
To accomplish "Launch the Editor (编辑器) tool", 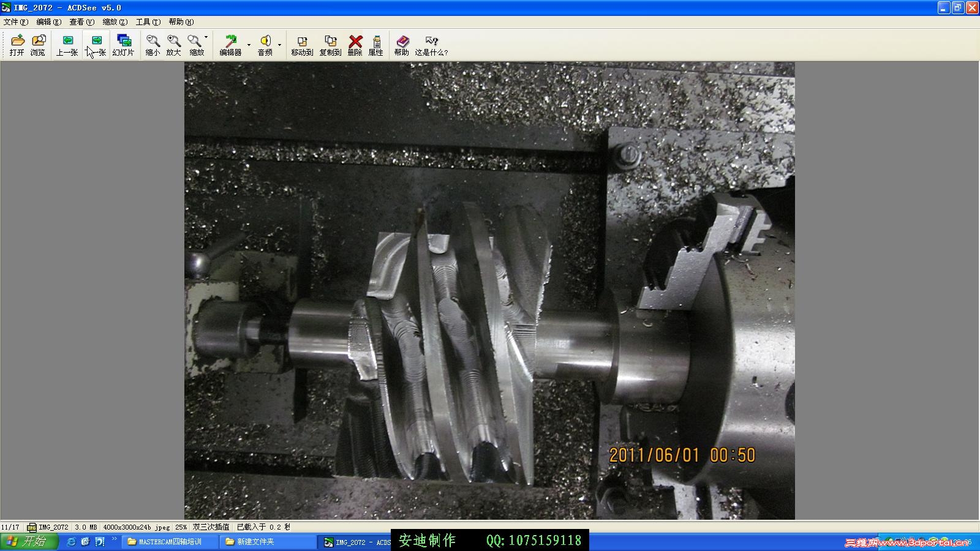I will coord(231,45).
